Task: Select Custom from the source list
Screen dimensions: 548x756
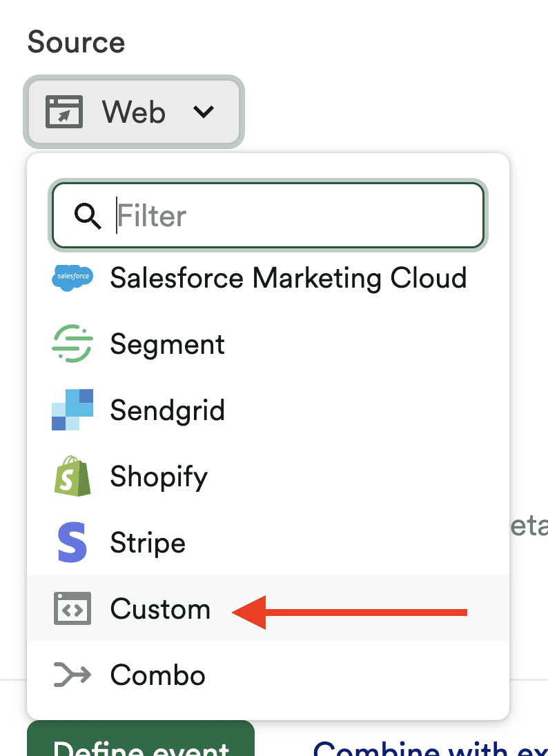Action: point(160,608)
